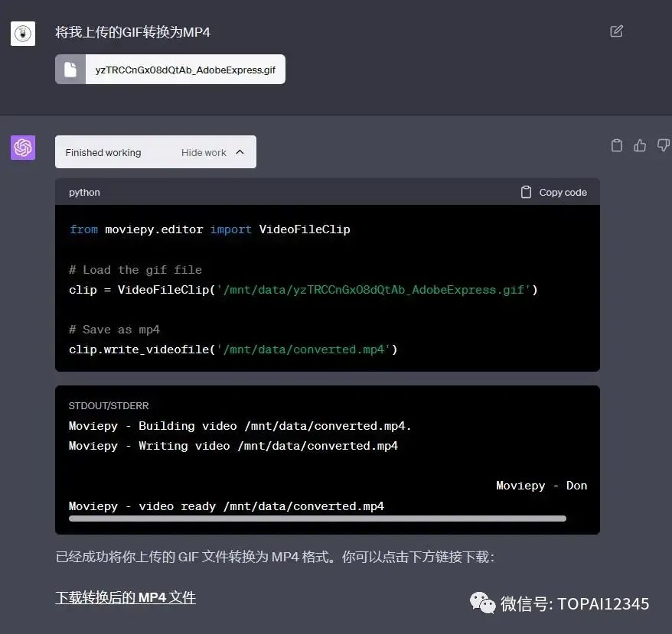Open the attached AdobeExpress.gif file
Viewport: 672px width, 634px height.
184,70
